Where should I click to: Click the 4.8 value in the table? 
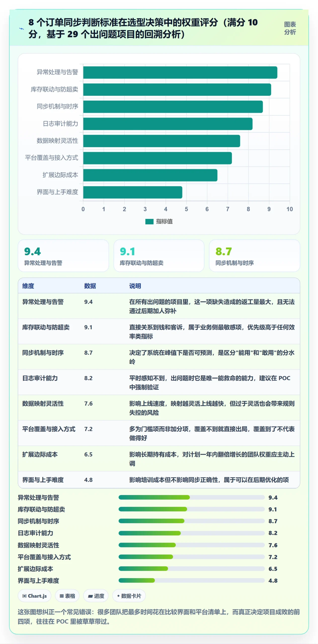point(88,479)
